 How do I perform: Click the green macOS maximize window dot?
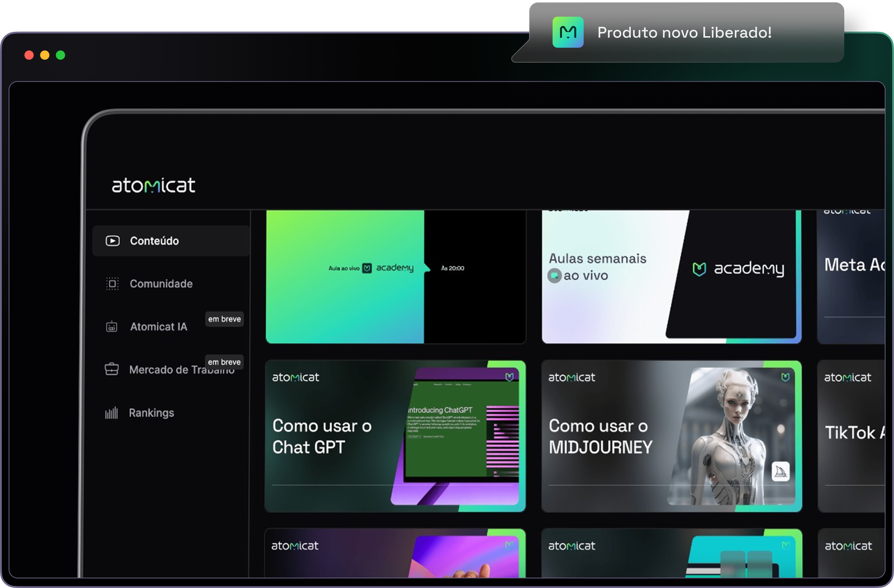point(60,55)
